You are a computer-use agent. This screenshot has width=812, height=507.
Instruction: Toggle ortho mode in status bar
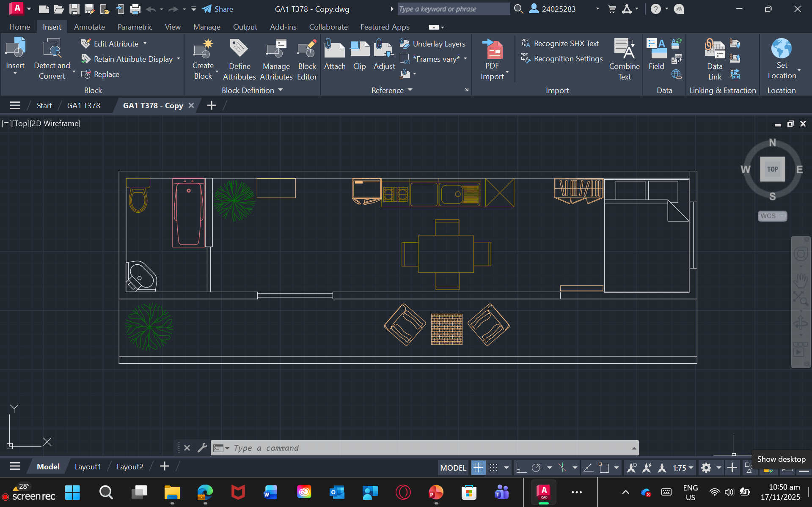click(x=521, y=468)
